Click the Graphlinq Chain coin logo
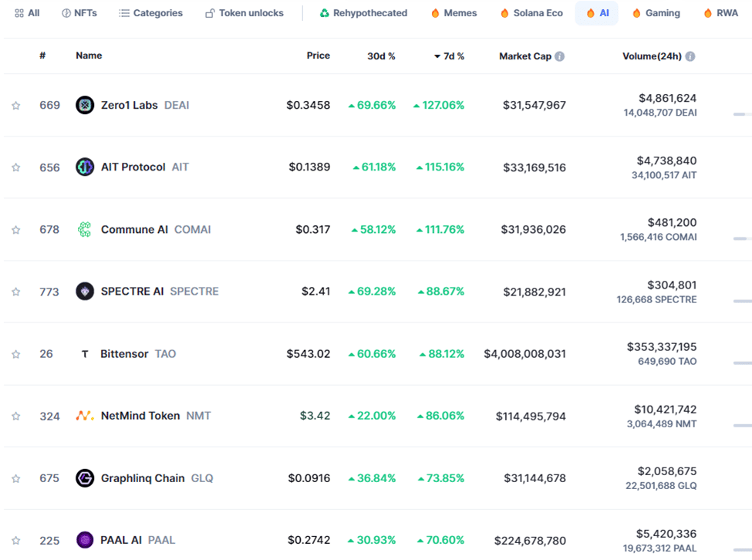 click(85, 478)
